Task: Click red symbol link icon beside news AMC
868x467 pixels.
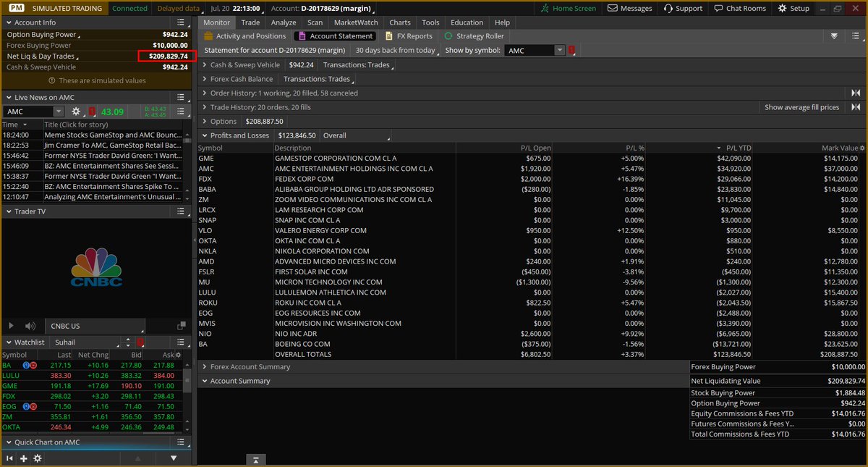Action: click(92, 112)
